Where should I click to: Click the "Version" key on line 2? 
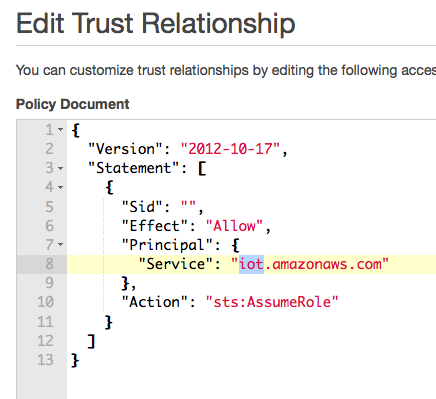(126, 149)
